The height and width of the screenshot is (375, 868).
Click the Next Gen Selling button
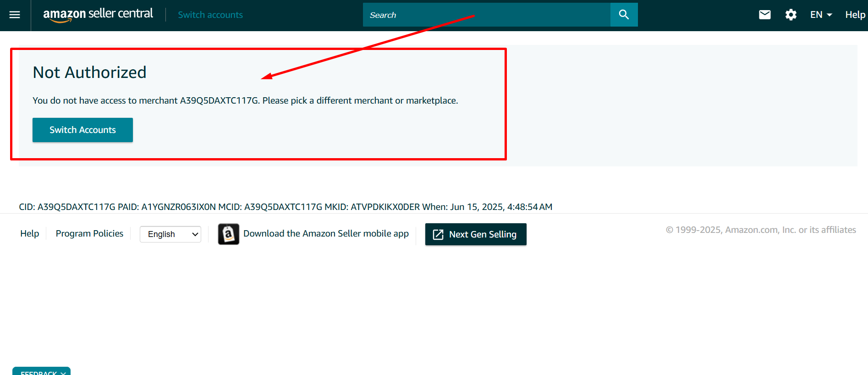pyautogui.click(x=476, y=234)
